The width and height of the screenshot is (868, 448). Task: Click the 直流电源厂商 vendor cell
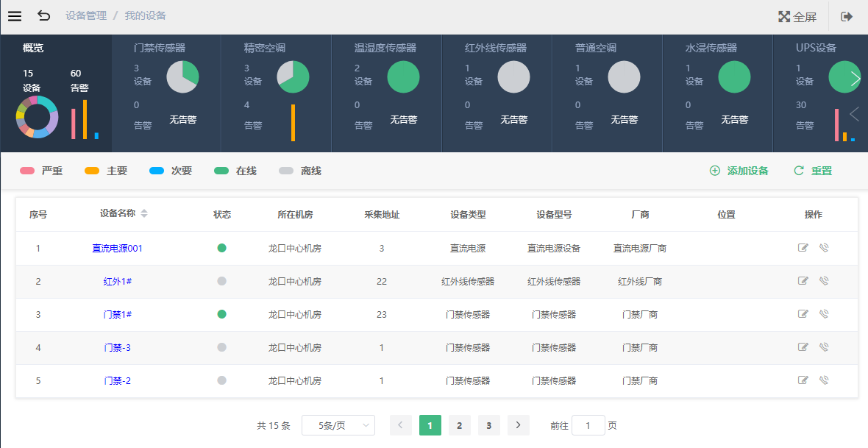click(640, 249)
